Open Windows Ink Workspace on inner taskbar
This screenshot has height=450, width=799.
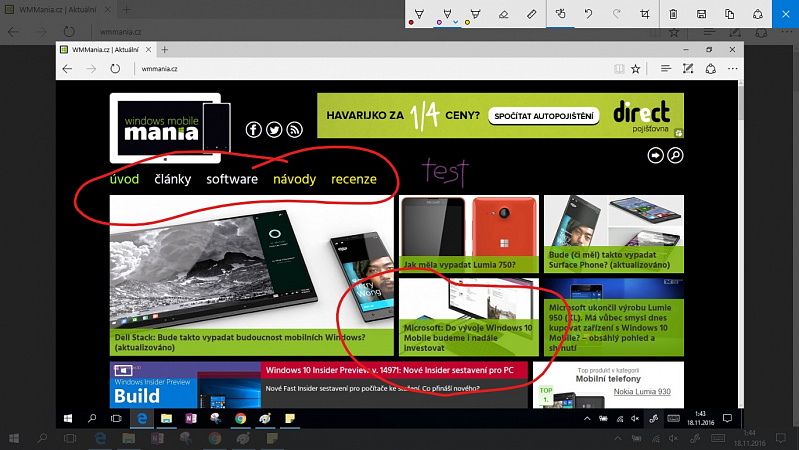(653, 419)
